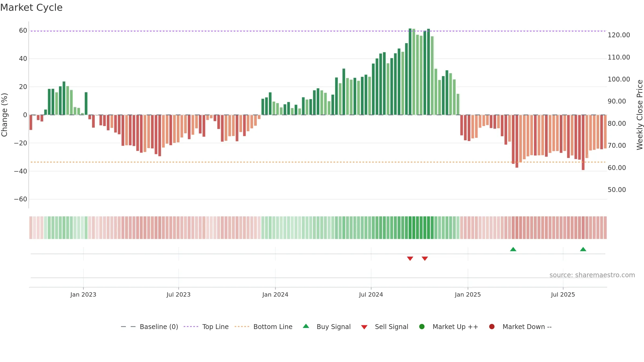
Task: Click the orange dotted Bottom Line legend swatch
Action: (242, 327)
